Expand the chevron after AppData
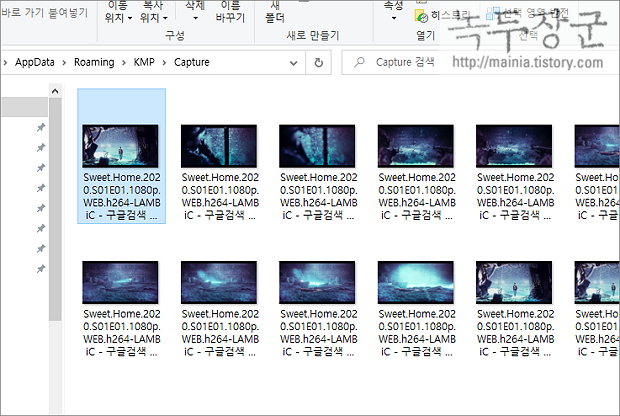The width and height of the screenshot is (620, 416). click(64, 62)
